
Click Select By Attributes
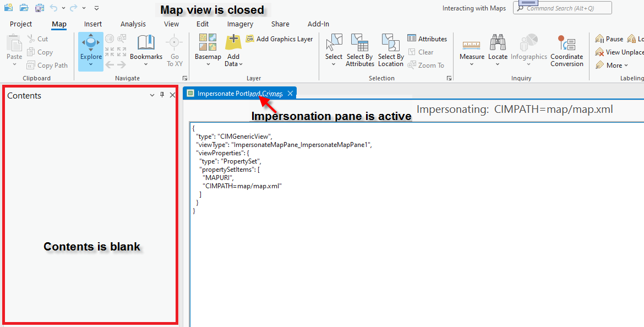[x=359, y=51]
